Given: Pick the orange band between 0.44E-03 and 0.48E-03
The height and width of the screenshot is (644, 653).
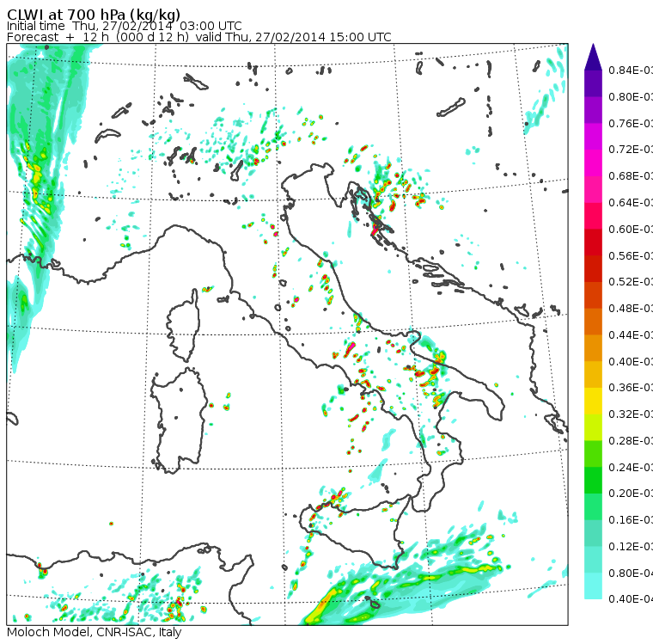Looking at the screenshot, I should [593, 322].
